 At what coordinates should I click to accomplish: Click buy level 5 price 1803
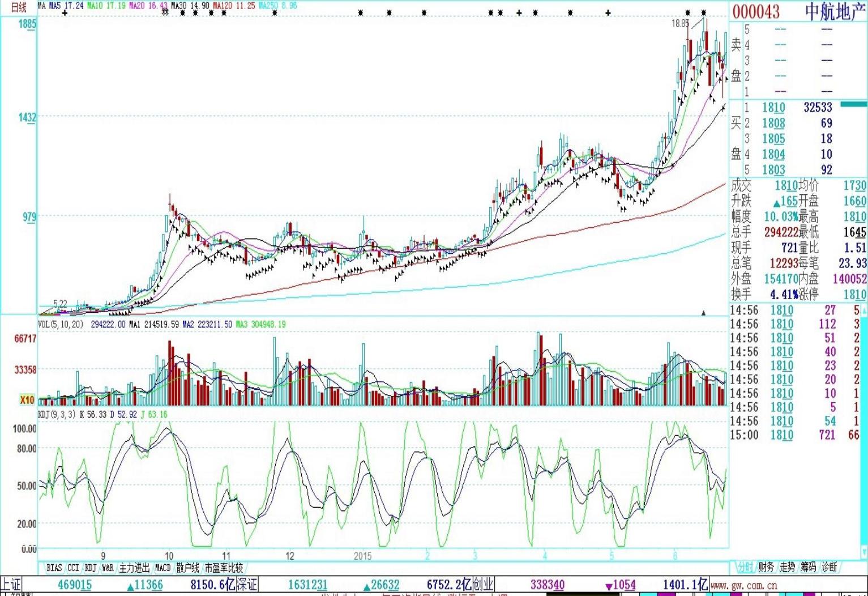click(x=773, y=169)
